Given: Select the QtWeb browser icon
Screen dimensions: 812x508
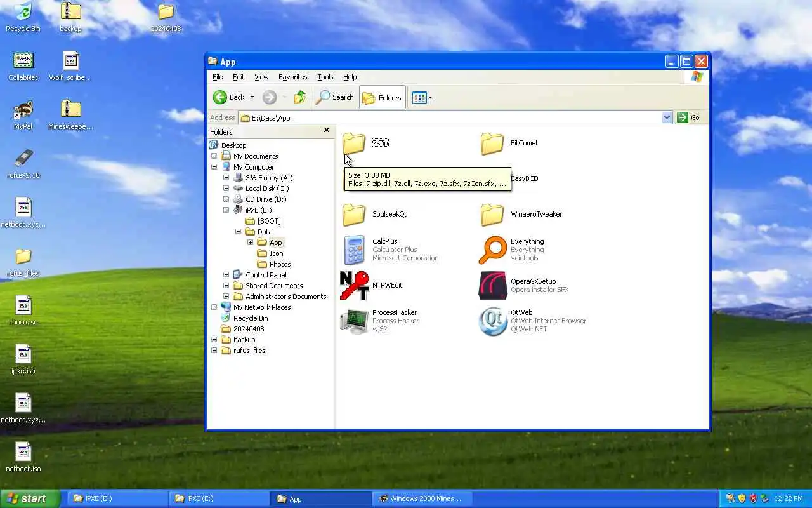Looking at the screenshot, I should pos(492,321).
